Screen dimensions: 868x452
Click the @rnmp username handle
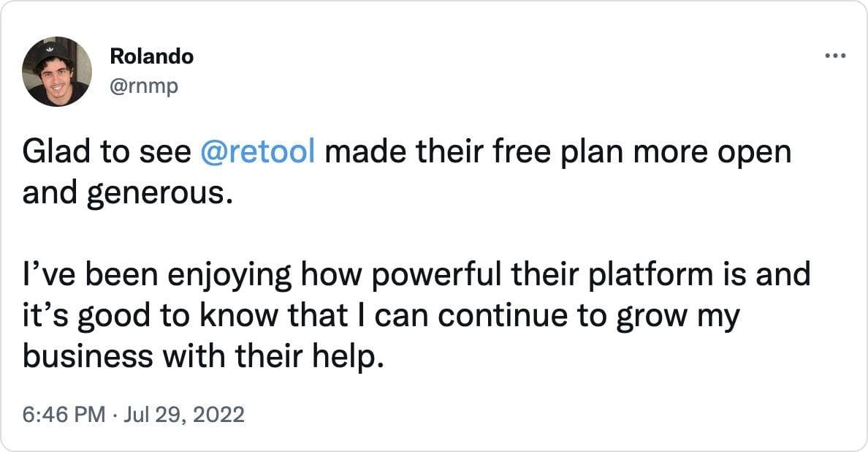click(144, 86)
